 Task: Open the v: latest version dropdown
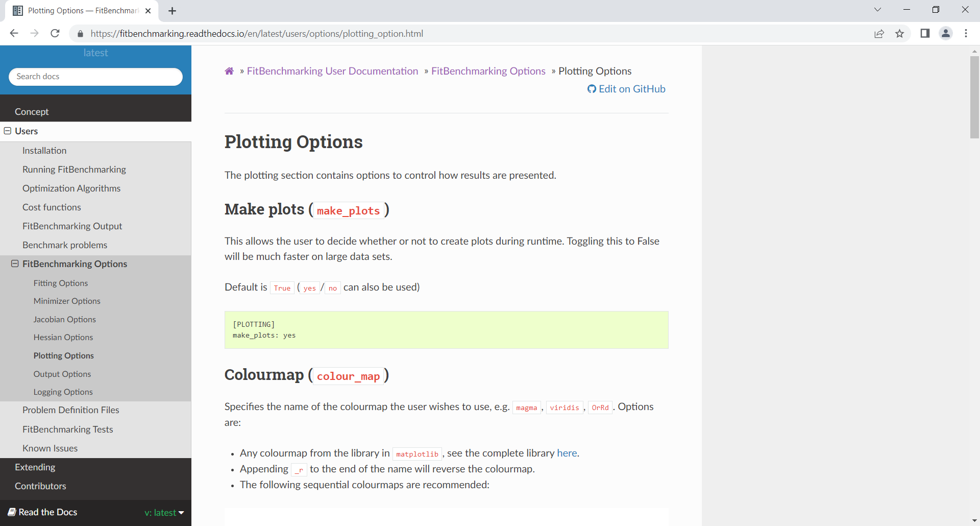point(164,512)
